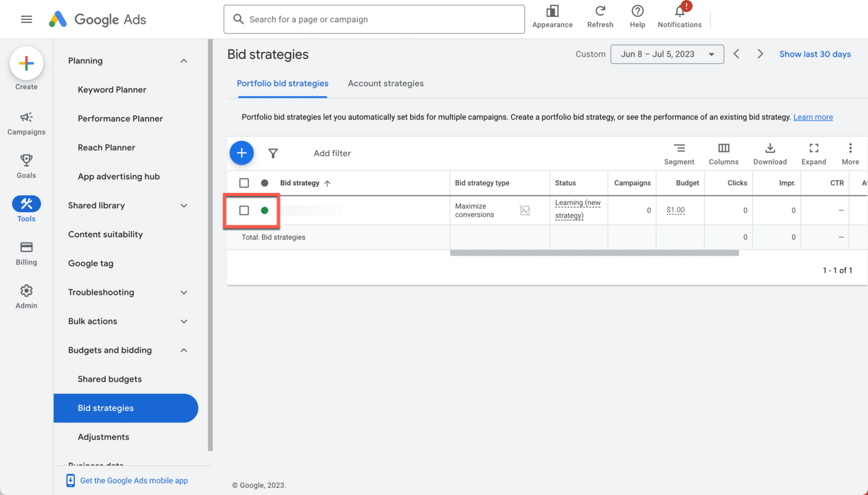Image resolution: width=868 pixels, height=495 pixels.
Task: Select Bid strategies menu item
Action: coord(126,408)
